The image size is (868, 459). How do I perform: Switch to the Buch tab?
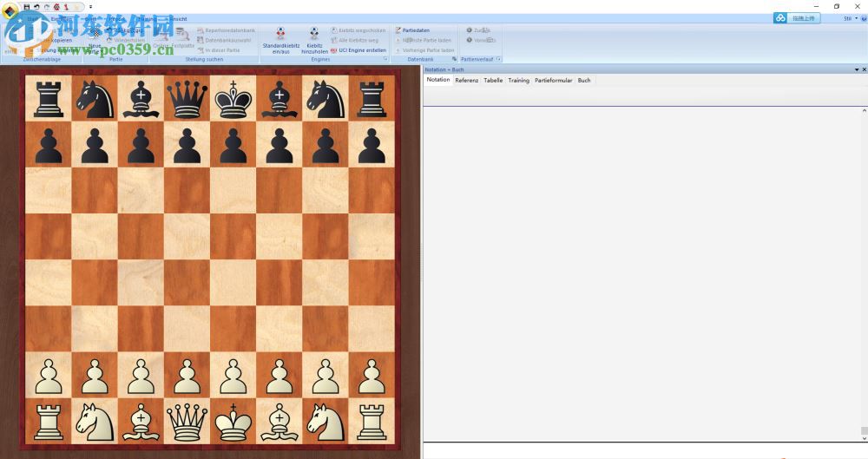click(584, 81)
